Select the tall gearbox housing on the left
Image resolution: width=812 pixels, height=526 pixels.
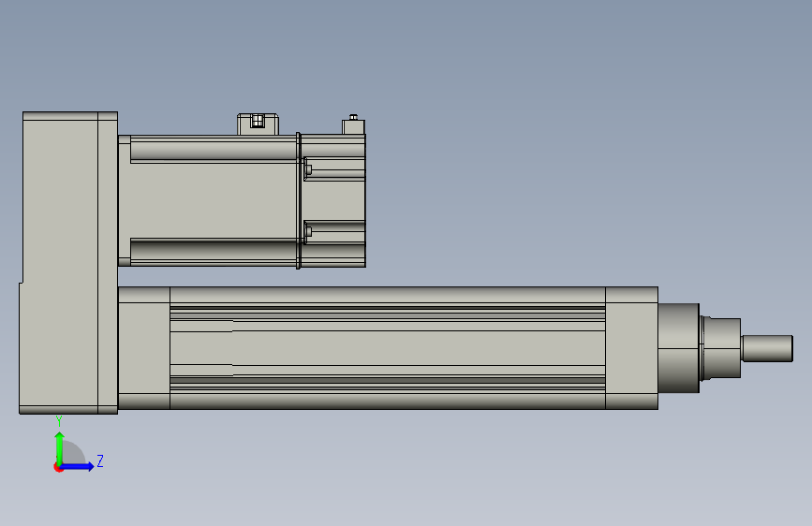click(x=68, y=262)
